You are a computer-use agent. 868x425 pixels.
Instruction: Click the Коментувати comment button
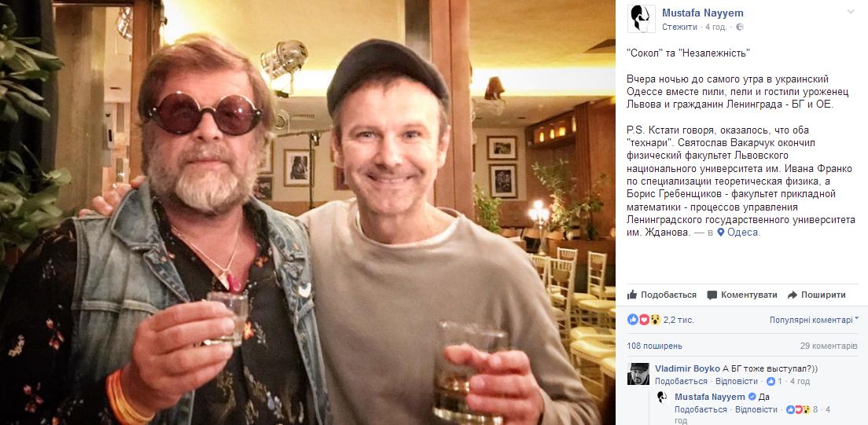(x=741, y=295)
